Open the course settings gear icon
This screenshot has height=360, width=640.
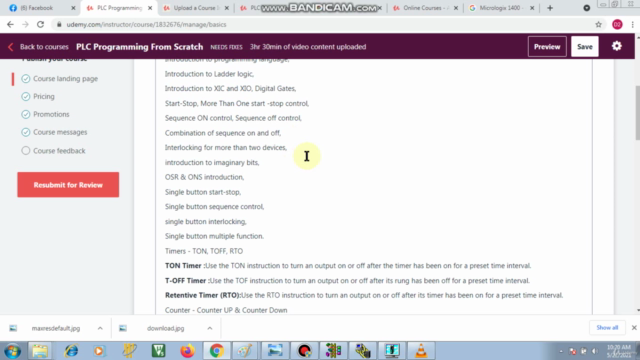[x=616, y=46]
